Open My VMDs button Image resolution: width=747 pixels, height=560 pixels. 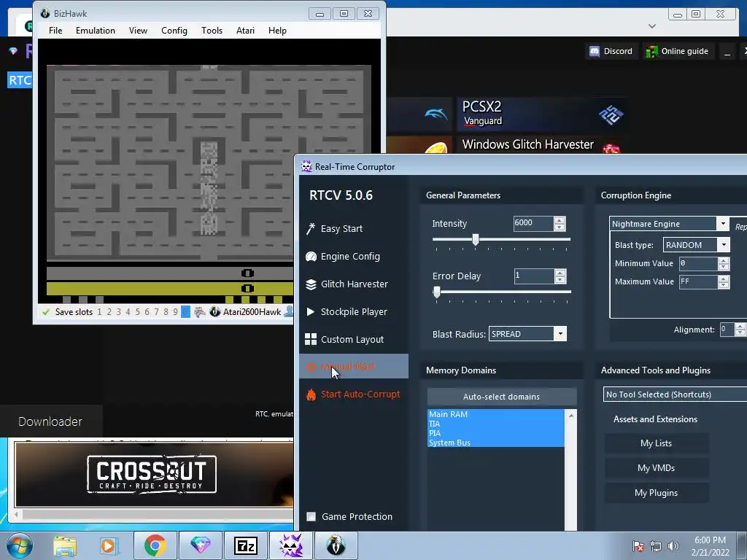click(x=656, y=468)
